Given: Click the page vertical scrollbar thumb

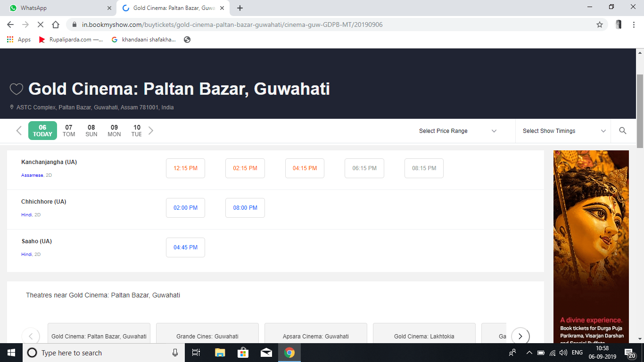Looking at the screenshot, I should pos(640,112).
